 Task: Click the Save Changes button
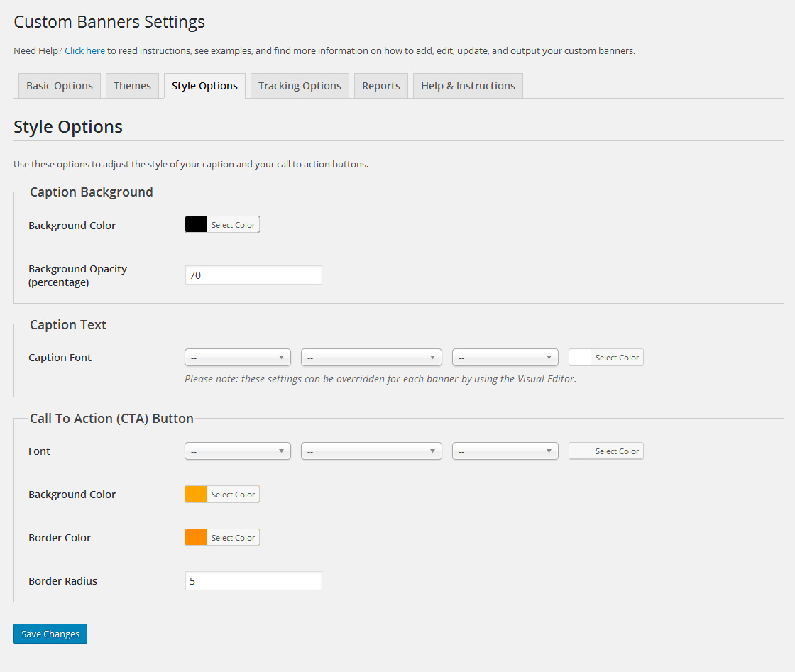[50, 634]
